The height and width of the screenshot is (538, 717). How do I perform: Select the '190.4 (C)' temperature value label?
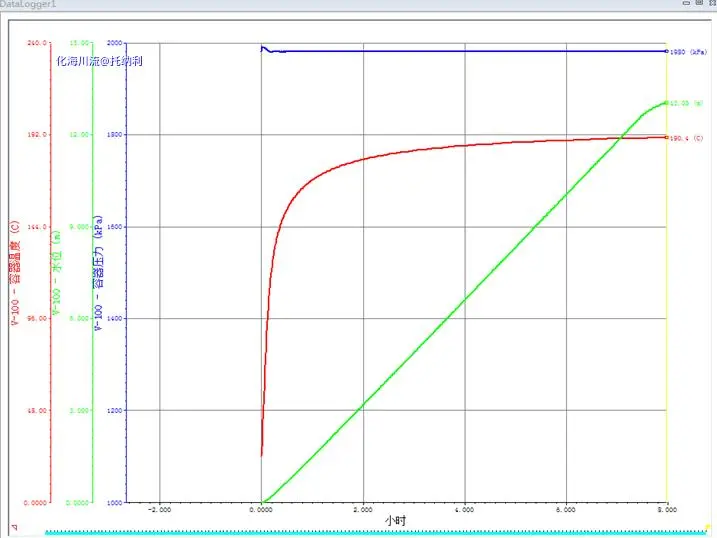(x=686, y=138)
